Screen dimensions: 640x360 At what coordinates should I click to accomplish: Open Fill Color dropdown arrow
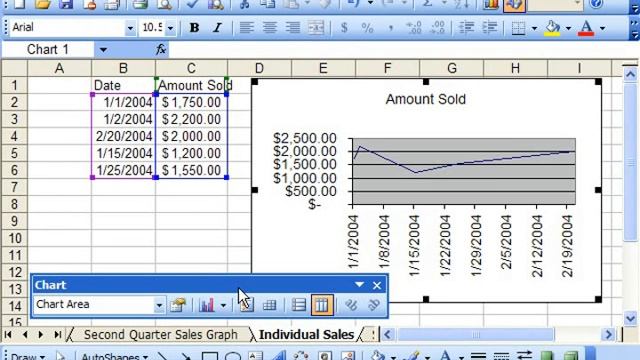[x=568, y=28]
